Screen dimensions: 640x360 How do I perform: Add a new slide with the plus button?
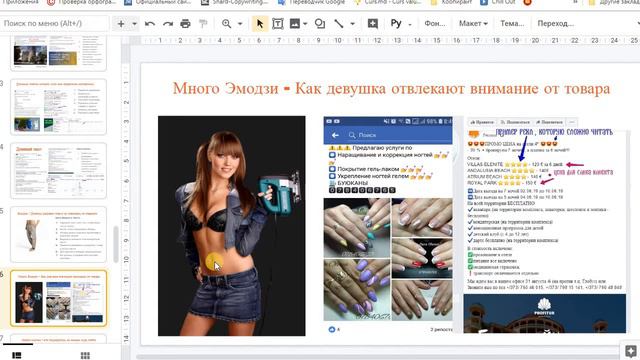[120, 24]
